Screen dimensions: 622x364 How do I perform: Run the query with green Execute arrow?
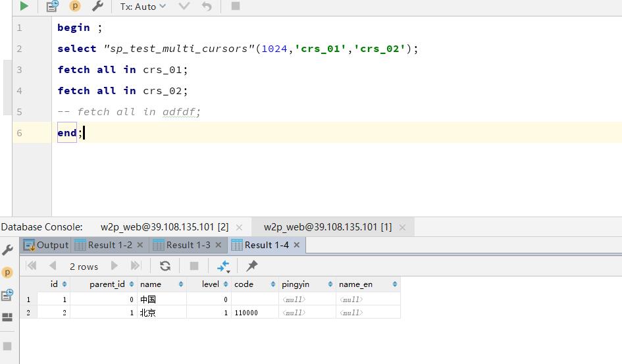(24, 6)
